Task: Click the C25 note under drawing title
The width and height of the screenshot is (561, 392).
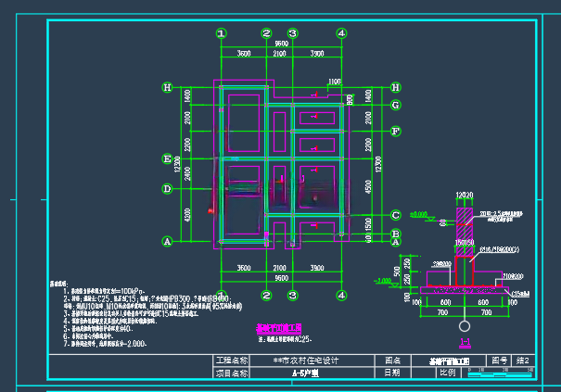Action: [x=286, y=339]
